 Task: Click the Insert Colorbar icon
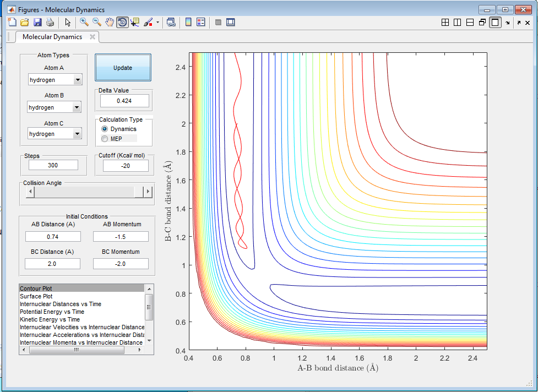click(188, 22)
